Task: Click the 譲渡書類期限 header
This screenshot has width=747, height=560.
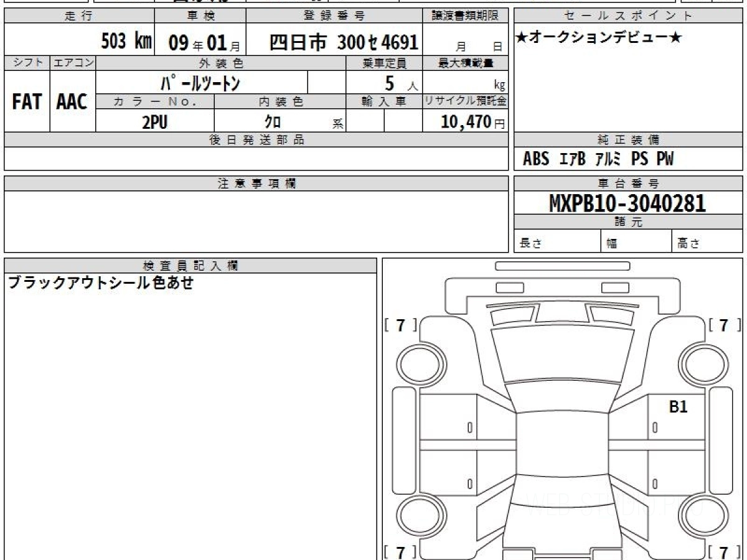Action: click(x=466, y=16)
